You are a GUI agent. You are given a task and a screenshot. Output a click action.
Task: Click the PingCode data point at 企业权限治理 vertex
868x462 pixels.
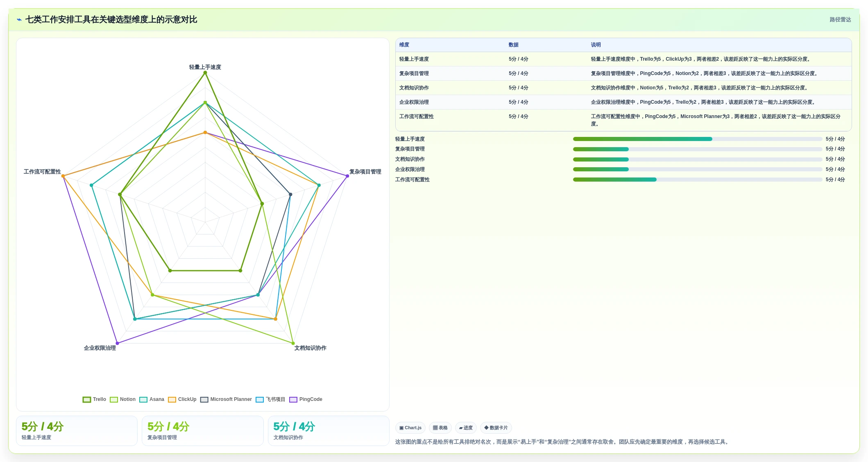[117, 344]
